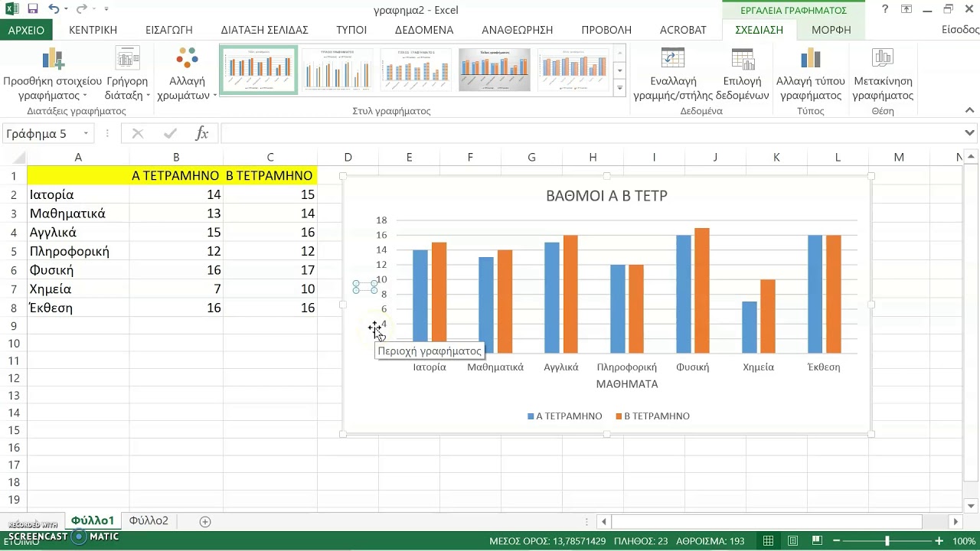Click the fx insert function icon

[202, 133]
